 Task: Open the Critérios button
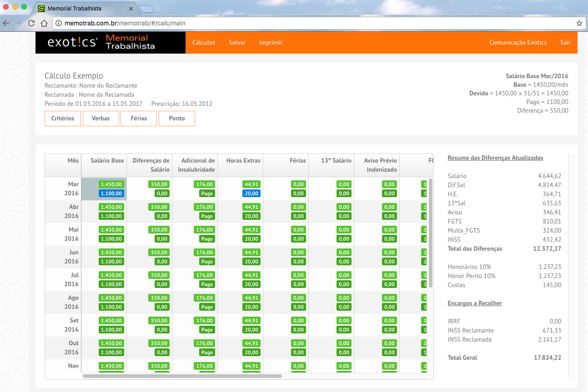click(63, 119)
